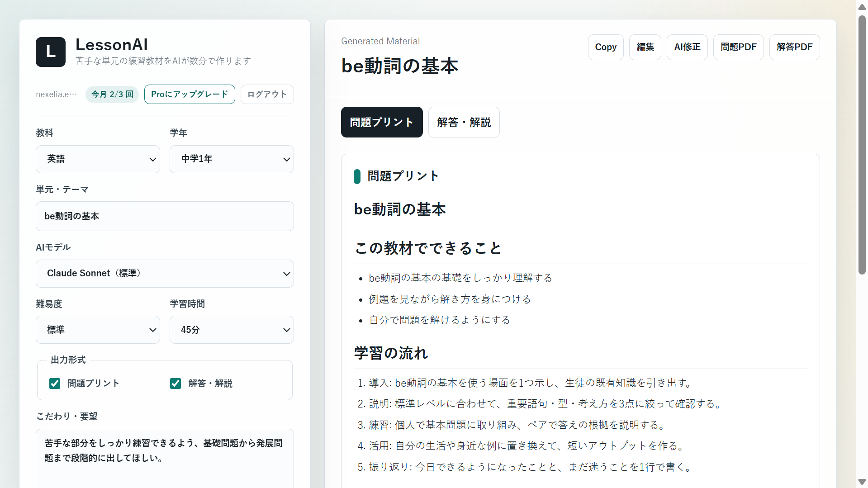This screenshot has width=868, height=488.
Task: Click the page vertical scrollbar thumb
Action: (x=862, y=145)
